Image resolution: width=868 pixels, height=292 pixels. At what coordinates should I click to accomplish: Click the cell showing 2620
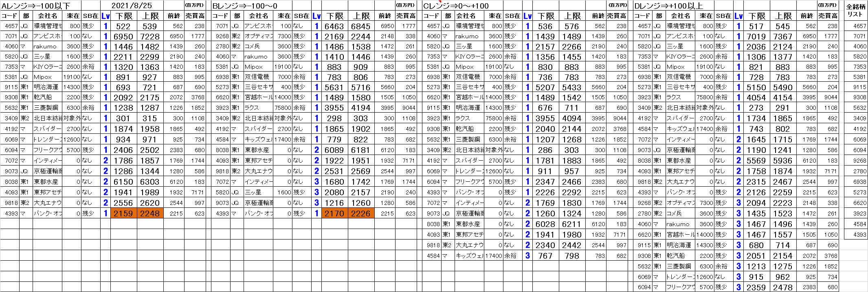pos(150,203)
